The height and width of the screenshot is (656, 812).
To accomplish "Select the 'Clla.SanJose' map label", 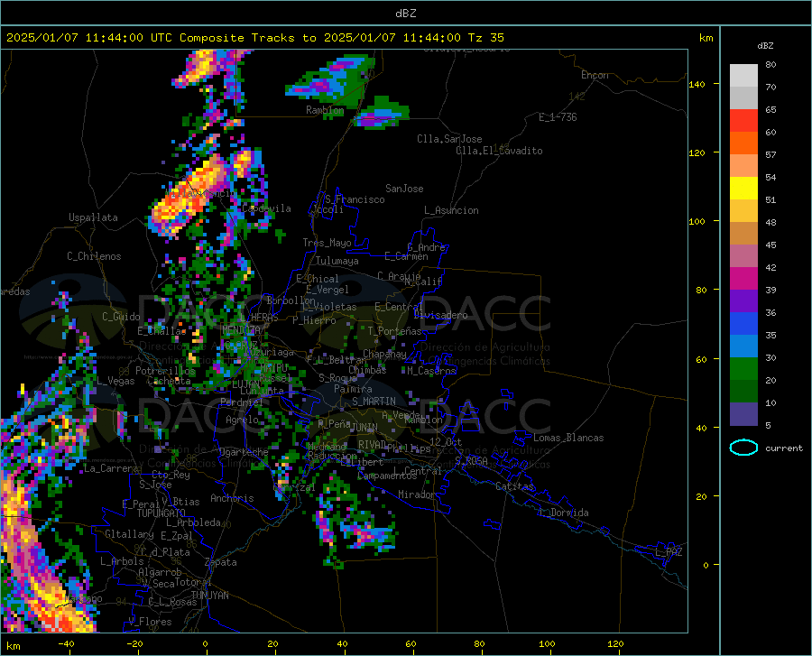I will pos(449,139).
